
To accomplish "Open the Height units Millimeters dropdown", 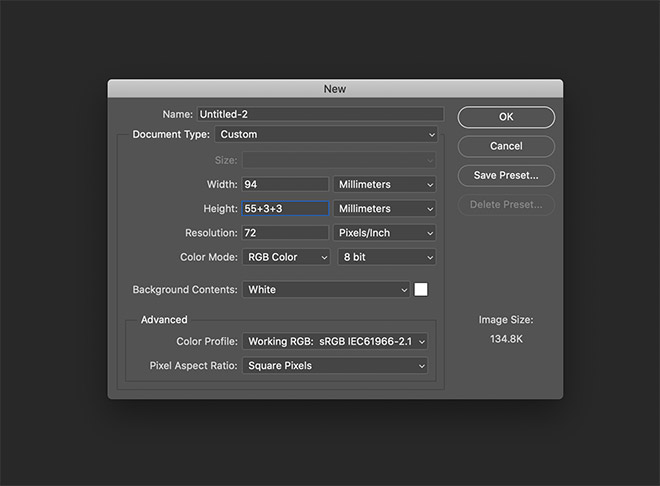I will (x=385, y=209).
